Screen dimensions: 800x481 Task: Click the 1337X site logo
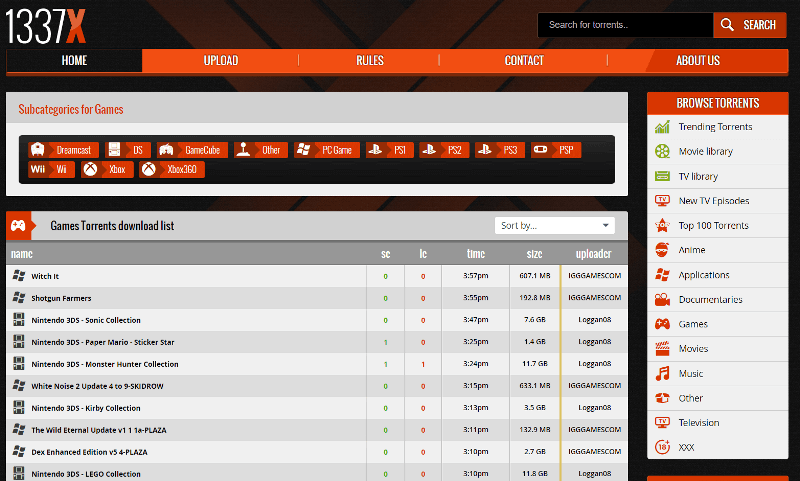[45, 26]
